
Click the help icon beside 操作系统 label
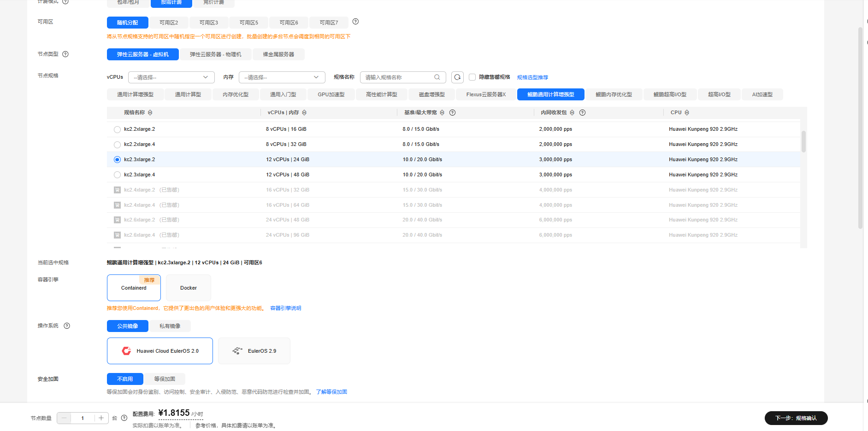tap(67, 326)
